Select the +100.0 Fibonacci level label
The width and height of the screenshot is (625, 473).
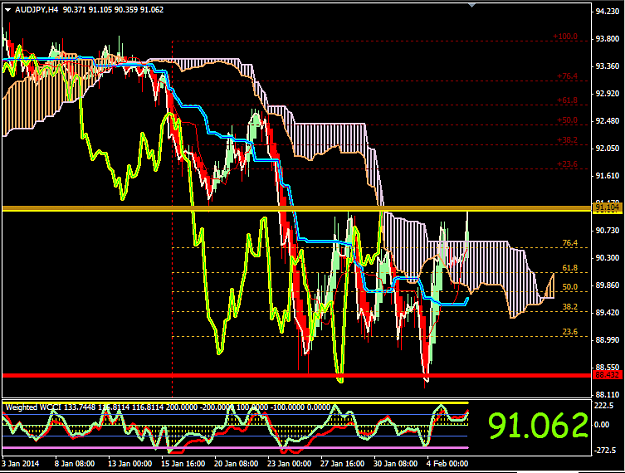pos(565,36)
